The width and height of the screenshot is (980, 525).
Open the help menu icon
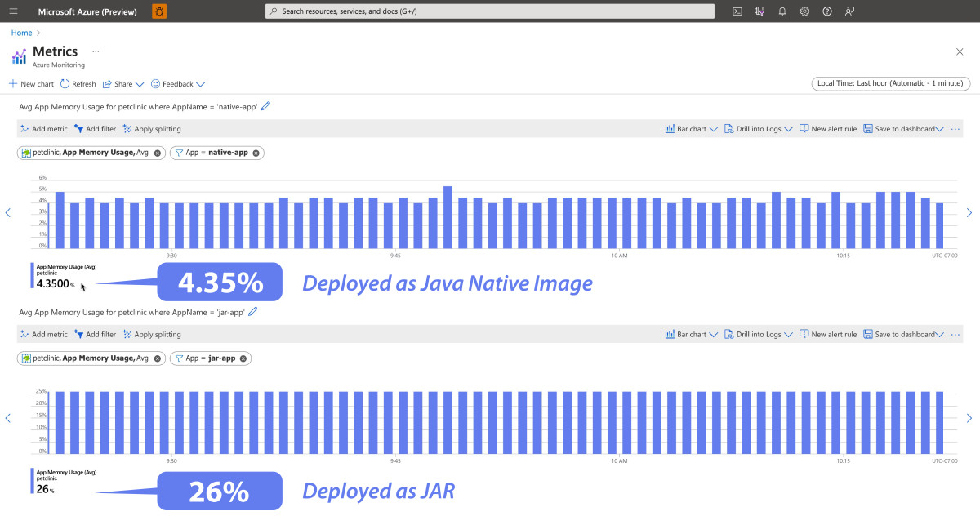pos(826,11)
